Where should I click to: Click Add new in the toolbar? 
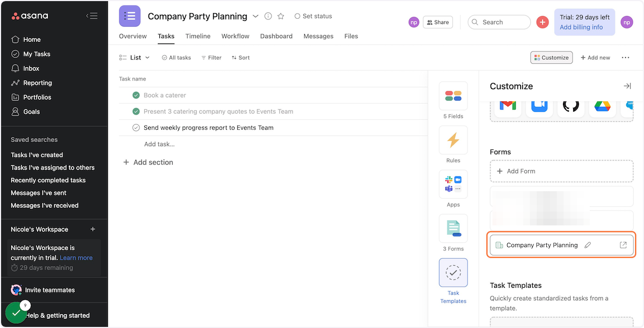pos(595,57)
